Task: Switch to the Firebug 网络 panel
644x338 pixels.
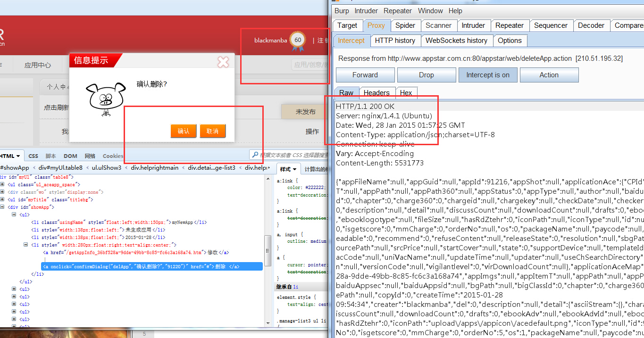Action: pyautogui.click(x=90, y=156)
